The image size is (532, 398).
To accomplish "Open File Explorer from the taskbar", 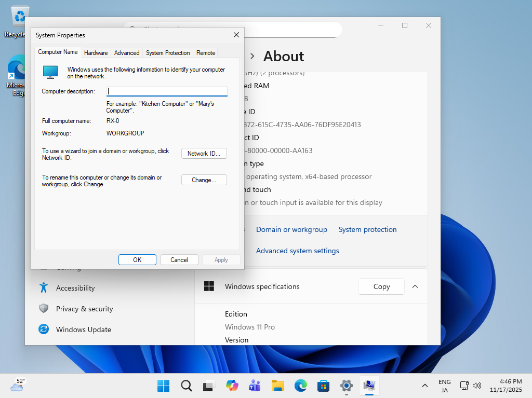I will [x=278, y=386].
